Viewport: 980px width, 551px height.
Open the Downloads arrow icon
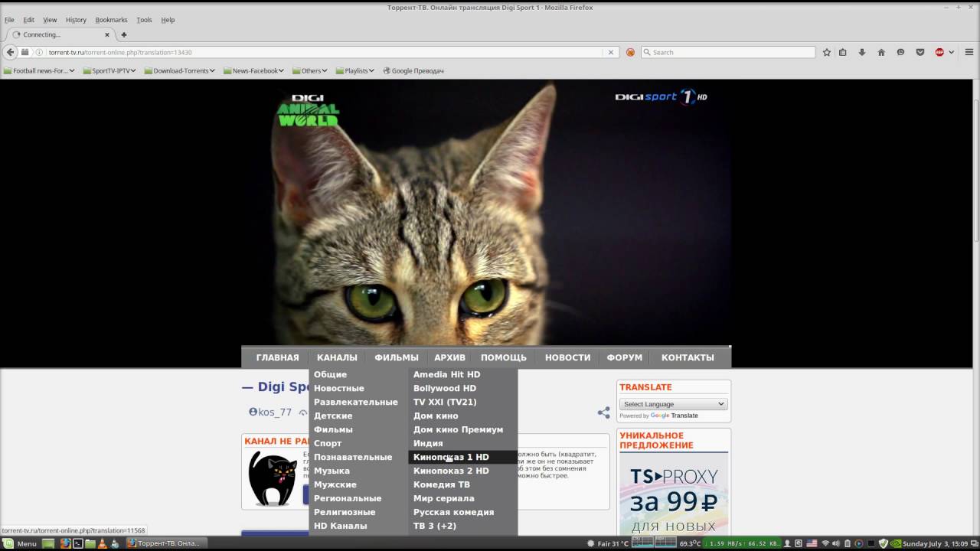tap(862, 52)
